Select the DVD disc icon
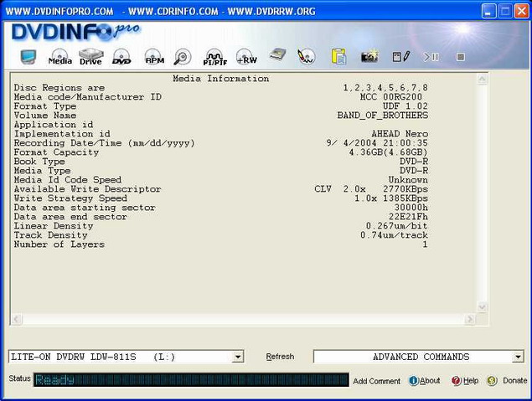The height and width of the screenshot is (401, 532). 121,57
